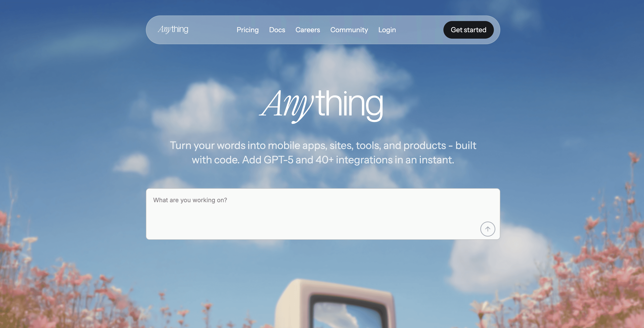Click the Get started button
The height and width of the screenshot is (328, 644).
[x=468, y=30]
